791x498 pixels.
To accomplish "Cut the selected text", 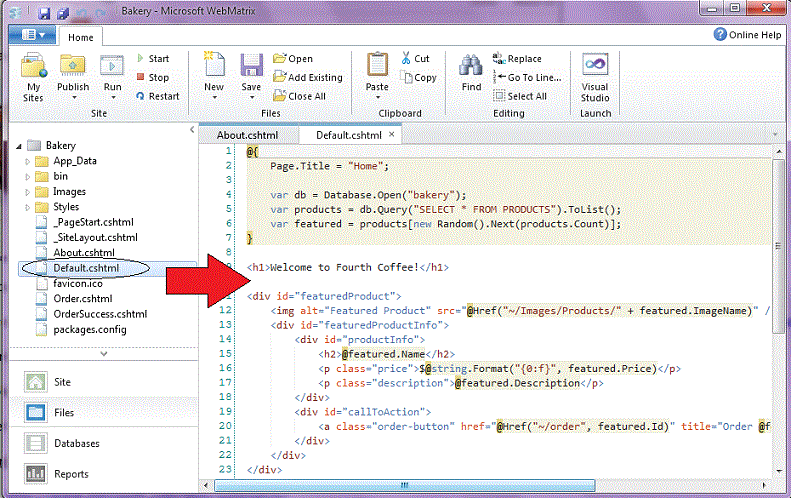I will pyautogui.click(x=415, y=59).
